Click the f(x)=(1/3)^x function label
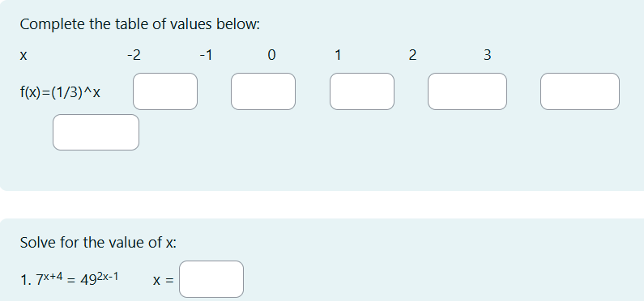This screenshot has height=301, width=644. point(60,93)
